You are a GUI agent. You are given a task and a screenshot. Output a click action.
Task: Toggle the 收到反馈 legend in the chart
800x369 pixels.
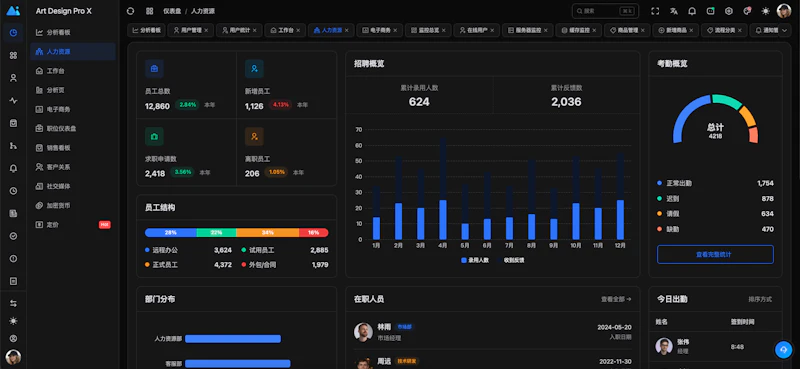(x=510, y=260)
